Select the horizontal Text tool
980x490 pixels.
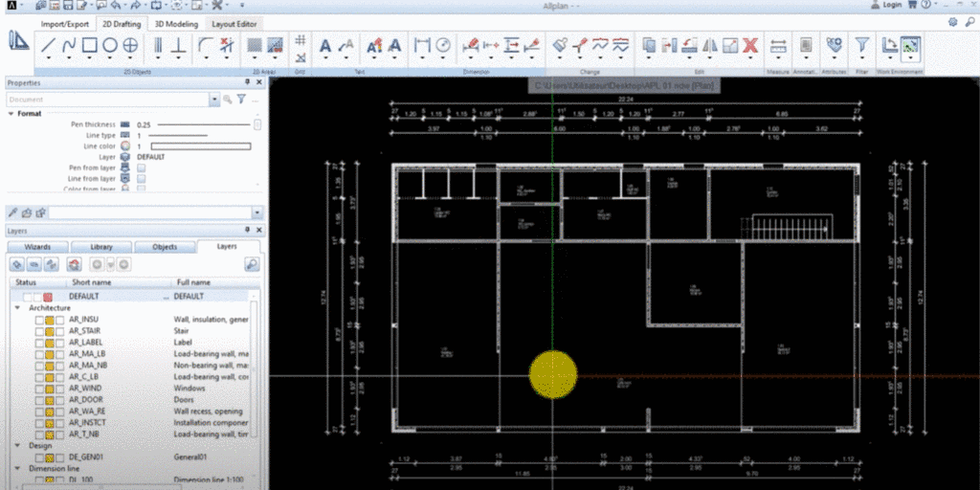point(325,45)
